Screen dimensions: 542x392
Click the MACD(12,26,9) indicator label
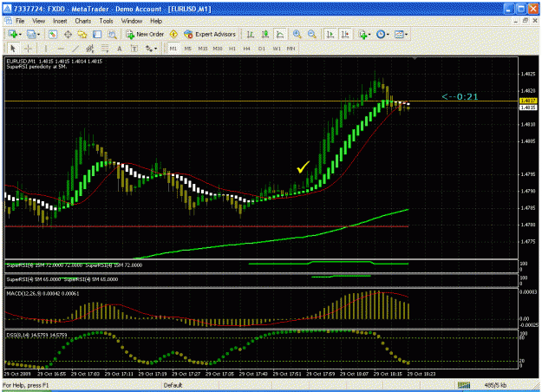pyautogui.click(x=42, y=293)
